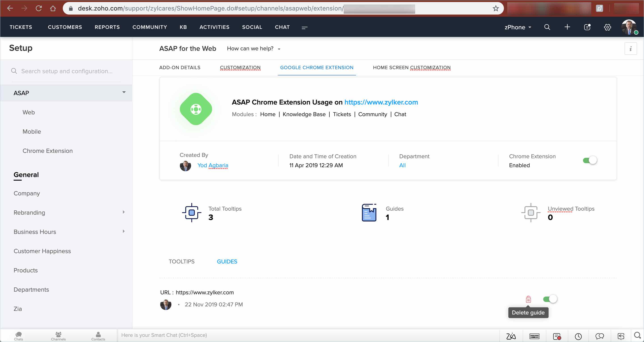This screenshot has height=342, width=644.
Task: Open the https://www.zylker.com link
Action: tap(381, 102)
